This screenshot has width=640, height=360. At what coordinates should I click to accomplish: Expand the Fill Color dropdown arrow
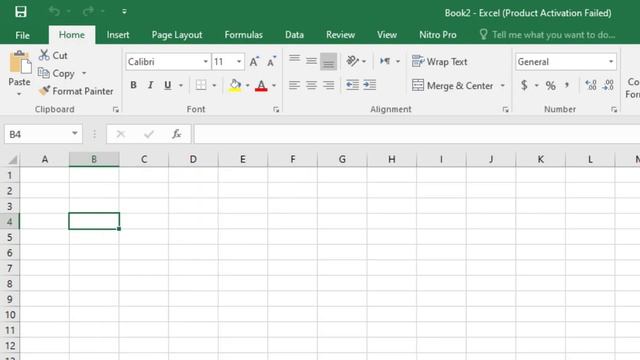[x=247, y=85]
